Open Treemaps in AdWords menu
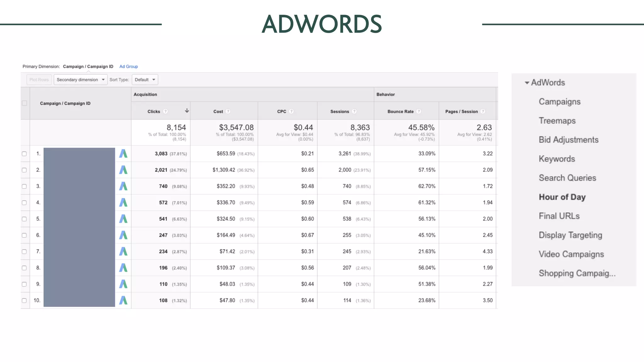Viewport: 644px width, 362px height. coord(557,121)
